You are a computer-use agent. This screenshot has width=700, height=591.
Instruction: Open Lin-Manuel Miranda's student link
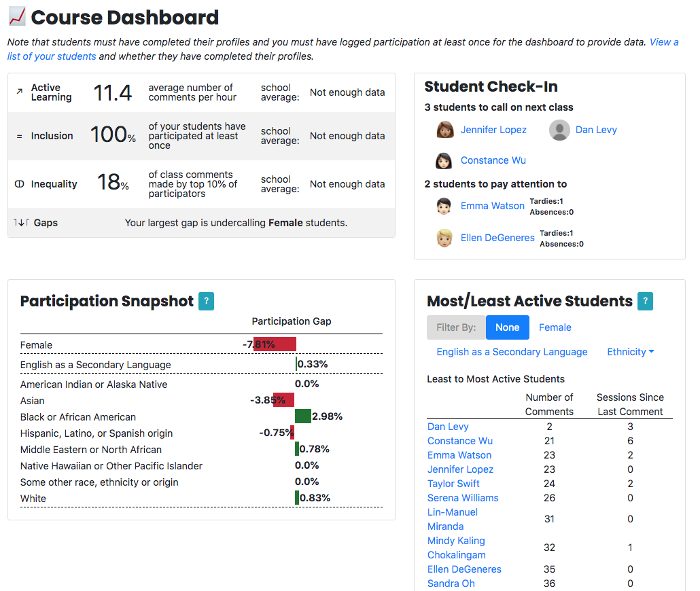(x=452, y=519)
